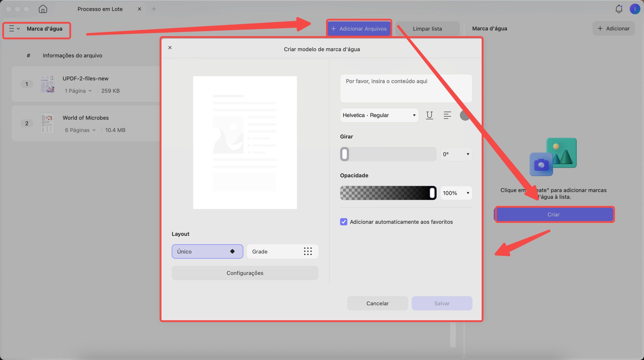644x360 pixels.
Task: Click UPDF-2-files-new file thumbnail
Action: 47,84
